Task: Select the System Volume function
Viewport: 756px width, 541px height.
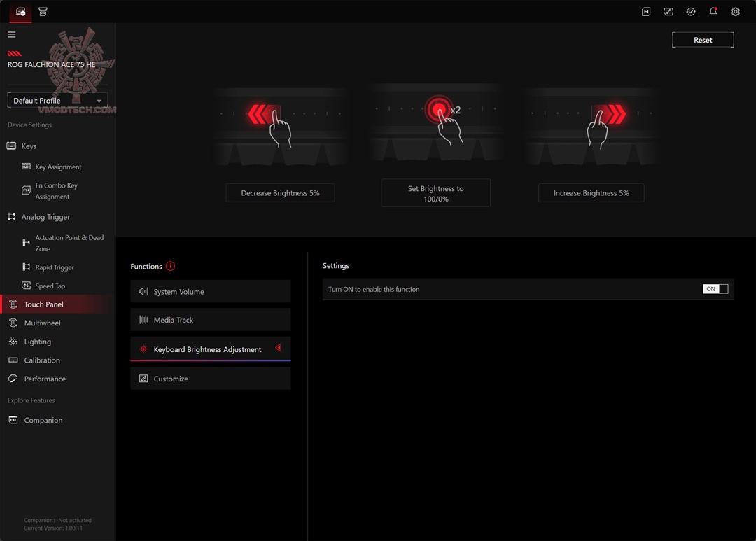Action: point(210,291)
